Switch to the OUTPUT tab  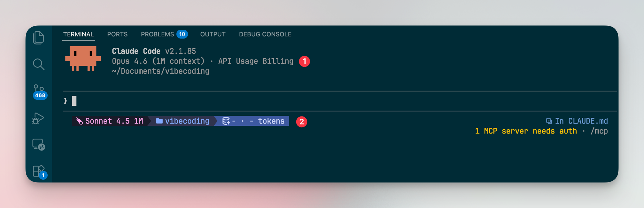pos(213,34)
